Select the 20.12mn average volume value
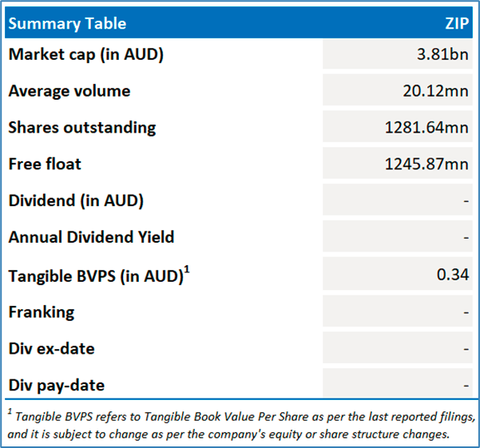 pos(436,91)
